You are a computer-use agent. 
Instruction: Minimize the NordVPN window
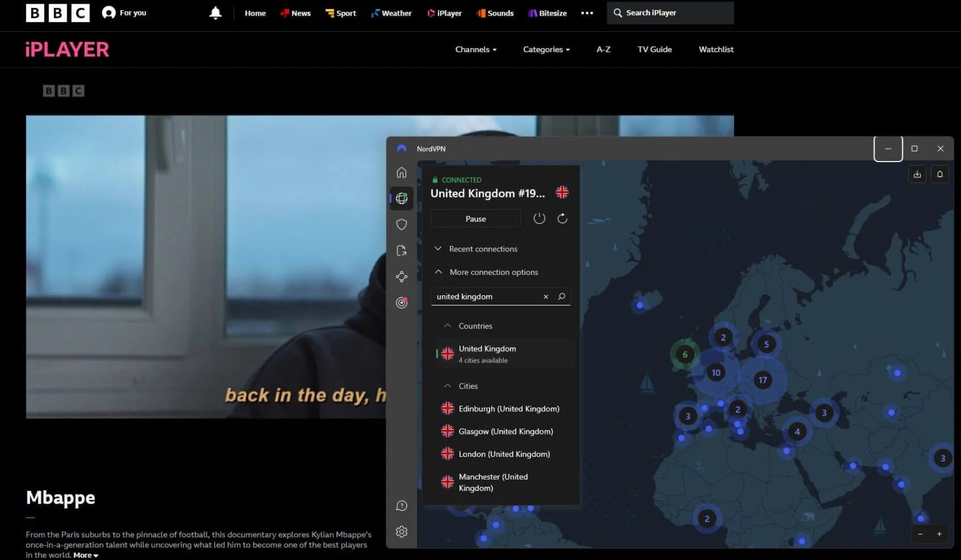[888, 148]
